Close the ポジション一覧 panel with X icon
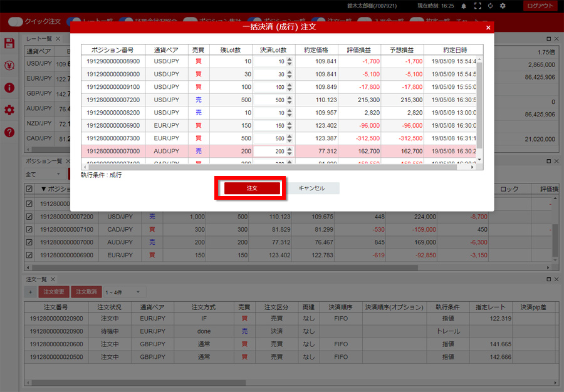The height and width of the screenshot is (392, 564). coord(556,161)
